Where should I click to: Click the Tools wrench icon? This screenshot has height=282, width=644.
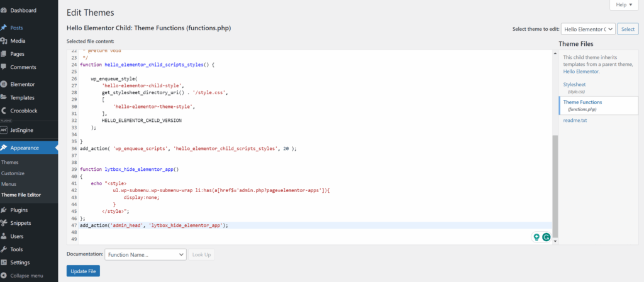pyautogui.click(x=4, y=249)
